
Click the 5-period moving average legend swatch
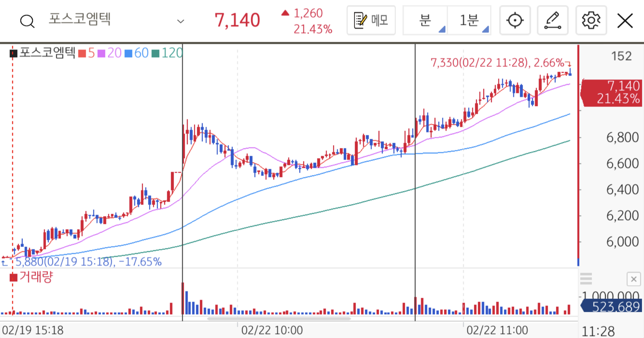pyautogui.click(x=82, y=53)
